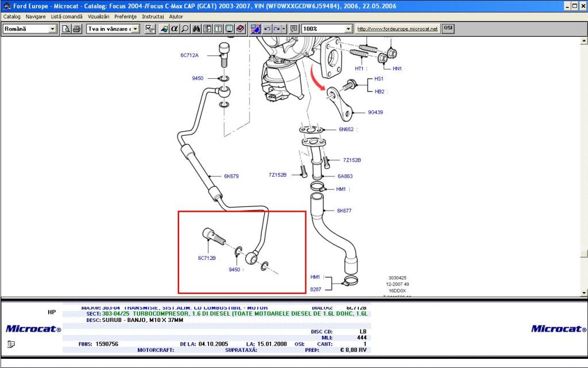Viewport: 588px width, 368px height.
Task: Click the green section 303-04/25 Turbocompresor line
Action: click(235, 314)
